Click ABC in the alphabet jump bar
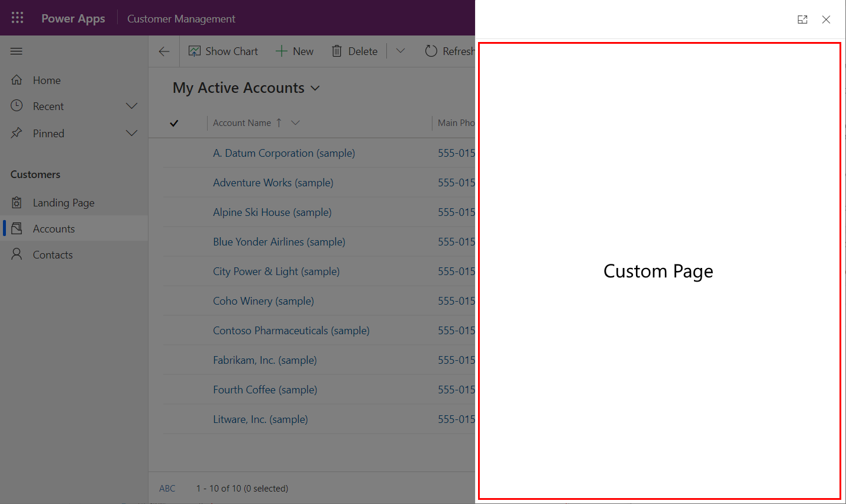The height and width of the screenshot is (504, 846). tap(167, 488)
